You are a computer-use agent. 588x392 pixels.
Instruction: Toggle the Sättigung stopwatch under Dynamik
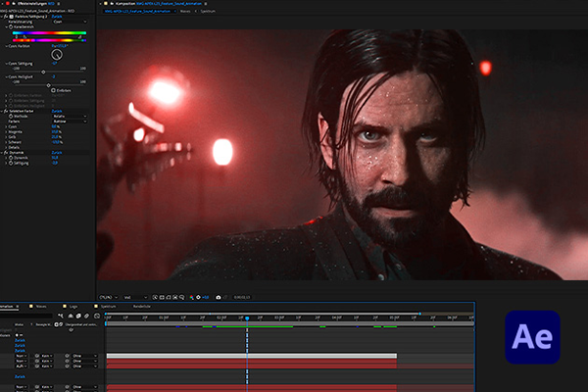[x=11, y=164]
